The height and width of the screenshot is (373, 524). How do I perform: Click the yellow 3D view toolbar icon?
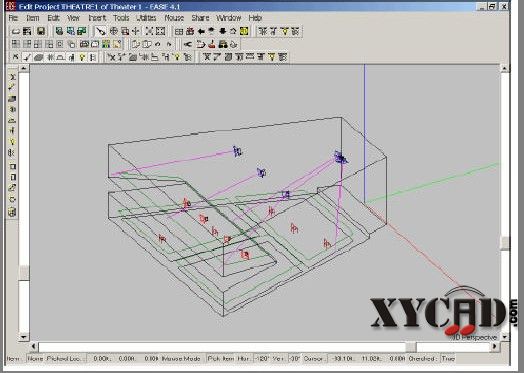pos(244,31)
